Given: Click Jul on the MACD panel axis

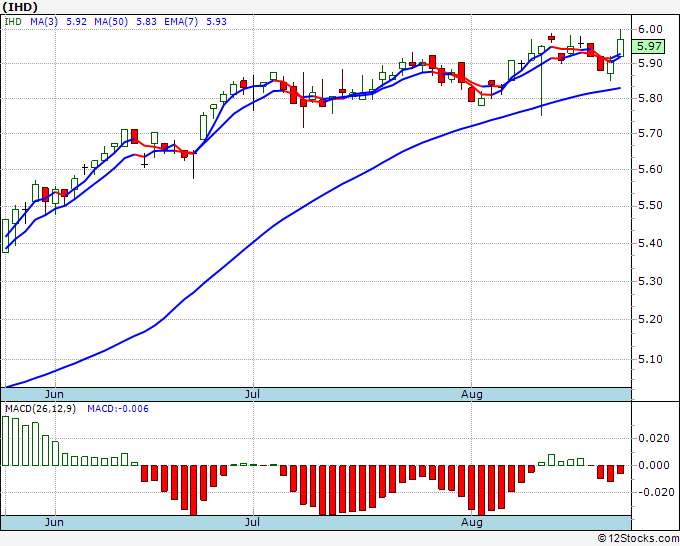Looking at the screenshot, I should [x=252, y=522].
